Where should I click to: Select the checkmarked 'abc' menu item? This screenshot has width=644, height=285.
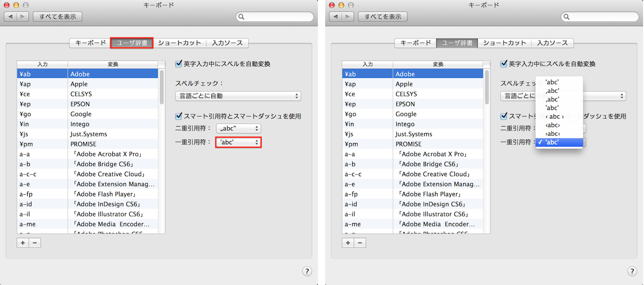[x=559, y=142]
